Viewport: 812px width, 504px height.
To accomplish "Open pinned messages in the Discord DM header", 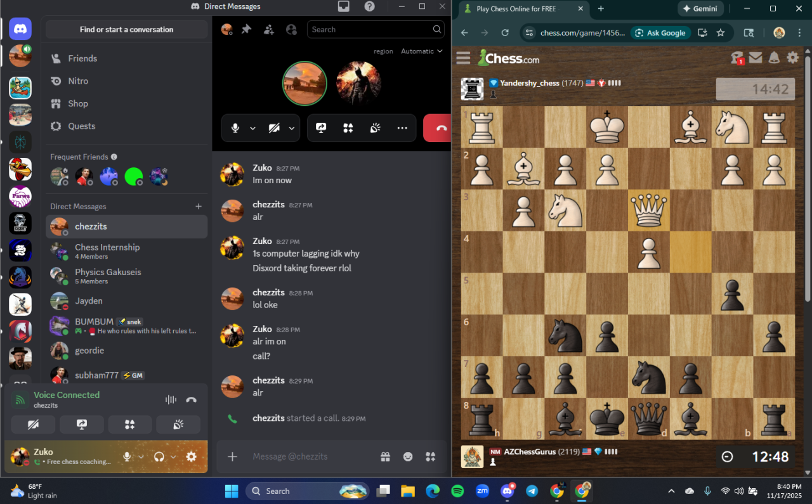I will pyautogui.click(x=247, y=29).
